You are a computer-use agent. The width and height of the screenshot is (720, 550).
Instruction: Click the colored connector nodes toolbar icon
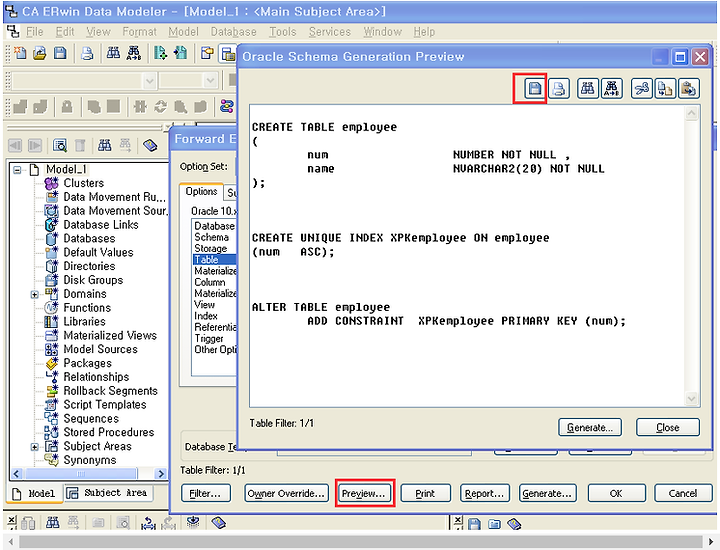click(226, 107)
